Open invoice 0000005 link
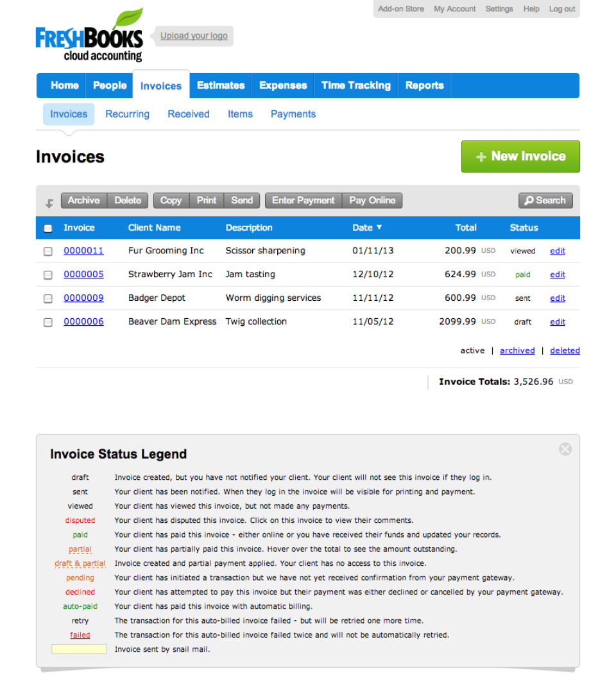The width and height of the screenshot is (616, 687). point(84,275)
